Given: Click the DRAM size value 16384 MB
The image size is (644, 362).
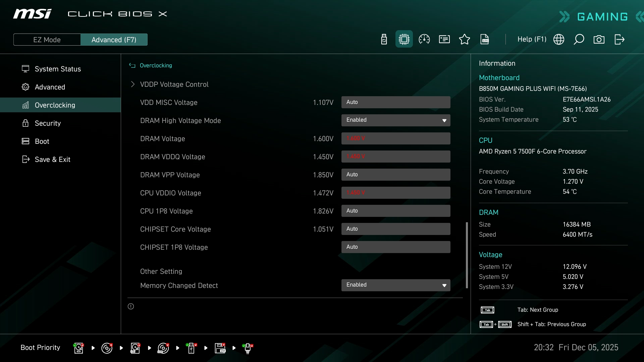Looking at the screenshot, I should 577,225.
